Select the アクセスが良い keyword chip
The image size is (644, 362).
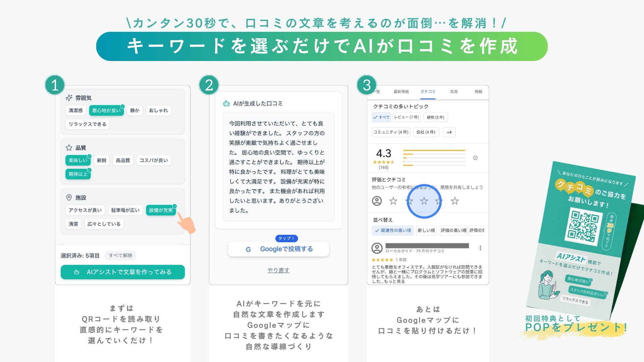pyautogui.click(x=85, y=210)
